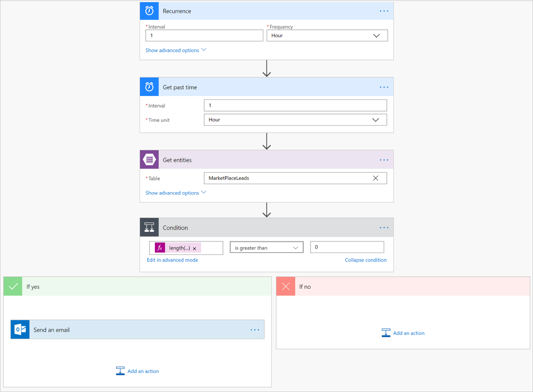The height and width of the screenshot is (392, 533).
Task: Open the Recurrence ellipsis menu
Action: click(x=384, y=11)
